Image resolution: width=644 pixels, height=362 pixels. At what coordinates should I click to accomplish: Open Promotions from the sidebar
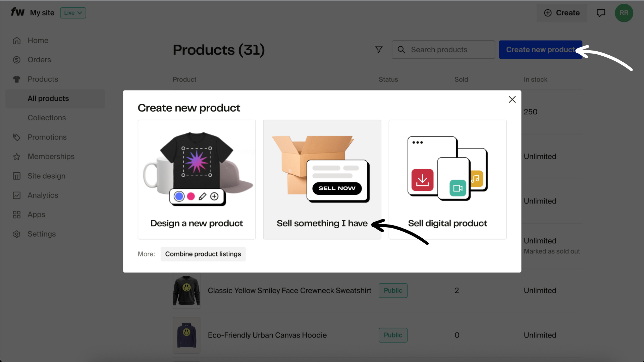click(47, 137)
